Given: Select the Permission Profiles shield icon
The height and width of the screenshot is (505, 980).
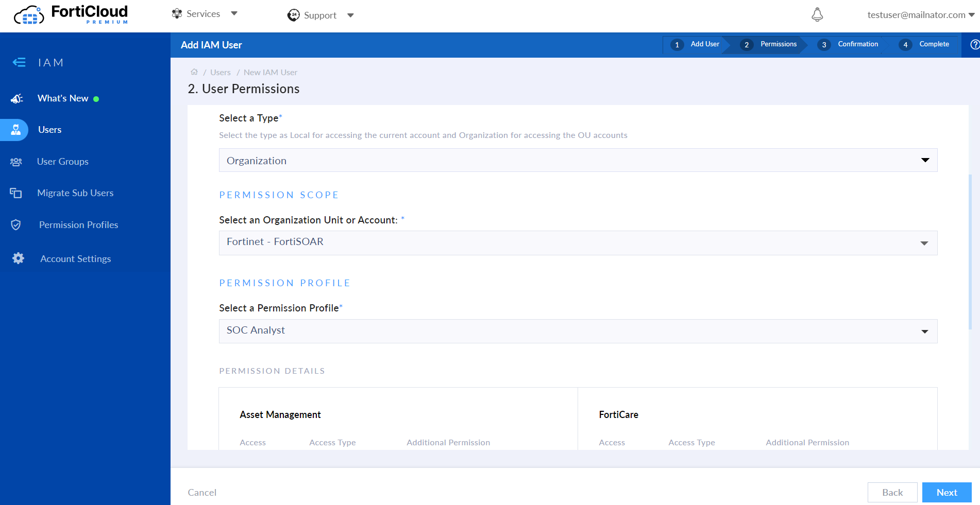Looking at the screenshot, I should click(x=16, y=224).
